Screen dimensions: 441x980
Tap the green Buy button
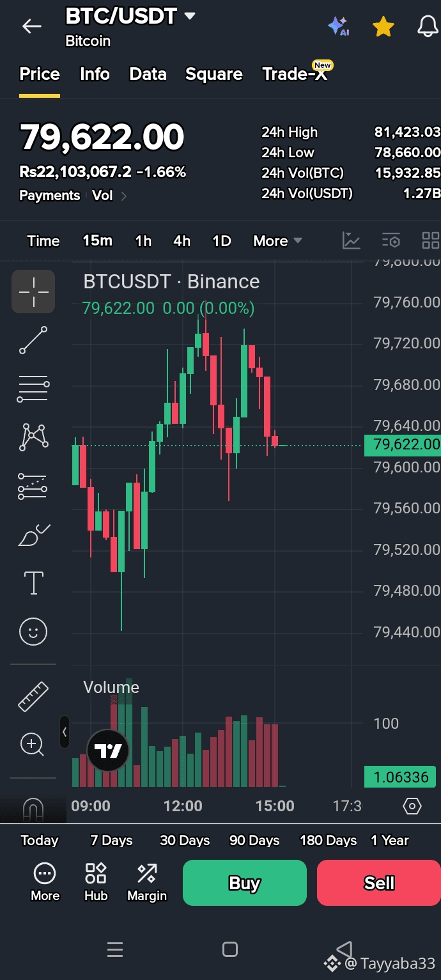(245, 883)
